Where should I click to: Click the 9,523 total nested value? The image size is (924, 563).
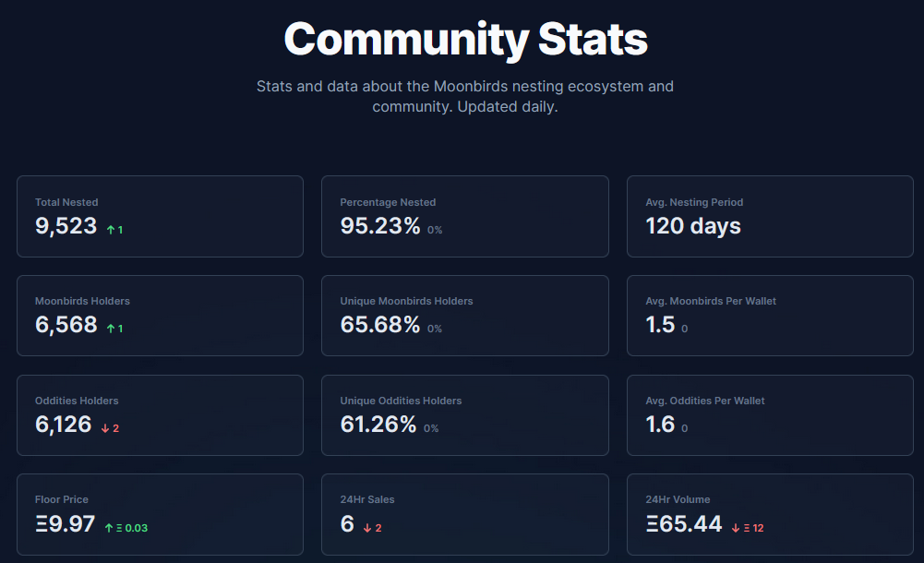[66, 226]
